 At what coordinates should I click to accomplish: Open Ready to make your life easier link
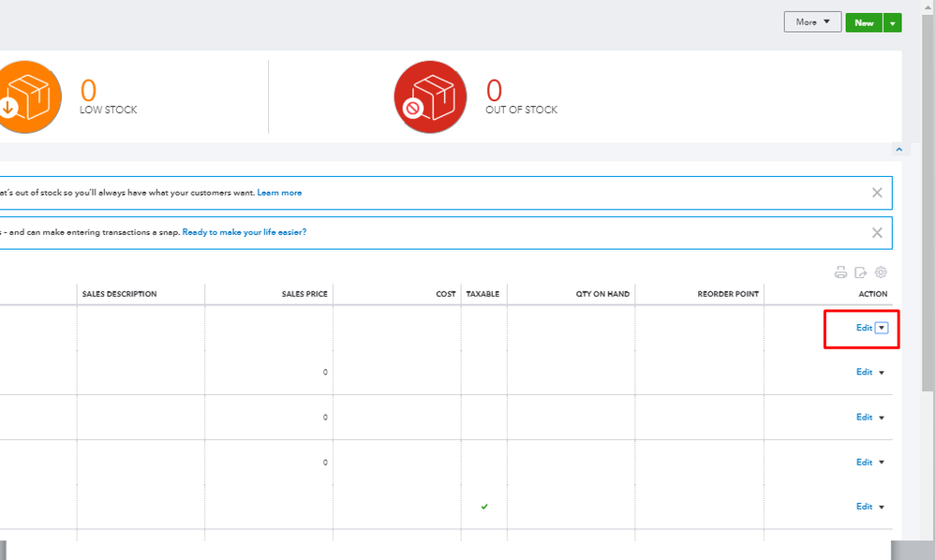(x=244, y=231)
